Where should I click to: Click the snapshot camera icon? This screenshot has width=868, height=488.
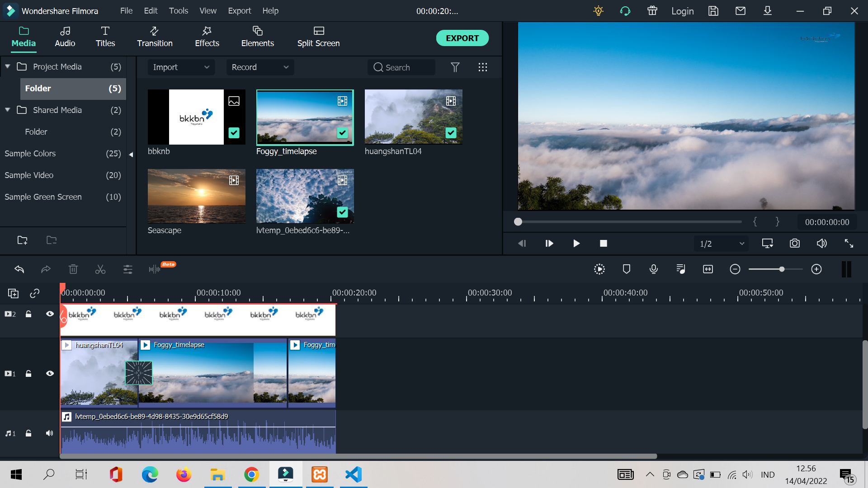pyautogui.click(x=794, y=244)
